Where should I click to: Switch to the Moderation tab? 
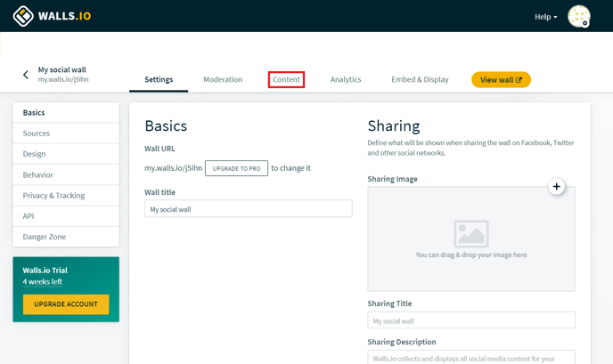223,80
